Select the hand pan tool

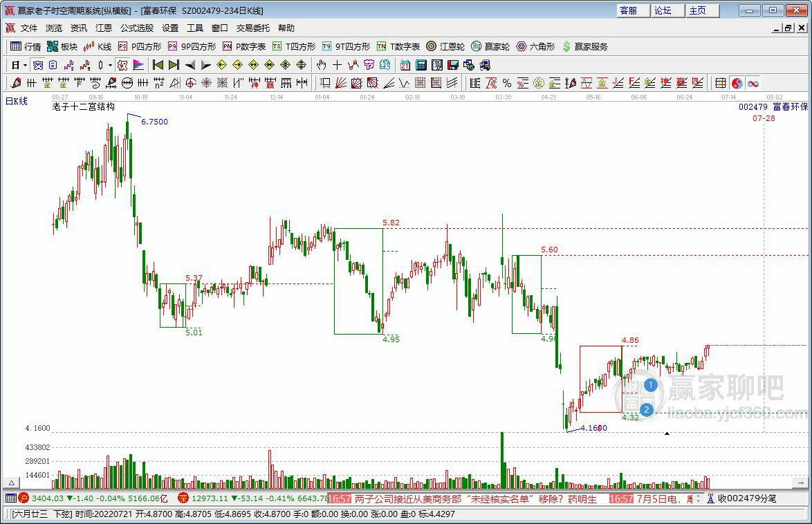coord(321,65)
